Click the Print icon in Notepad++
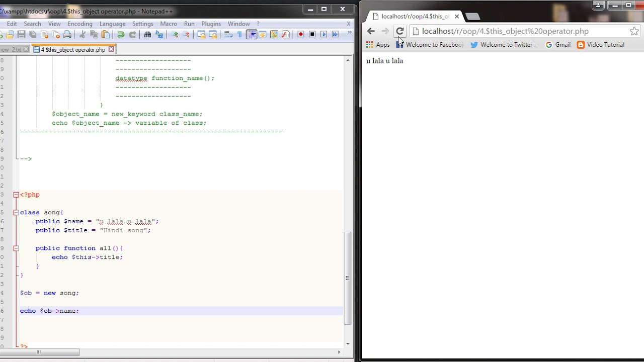 pos(67,34)
